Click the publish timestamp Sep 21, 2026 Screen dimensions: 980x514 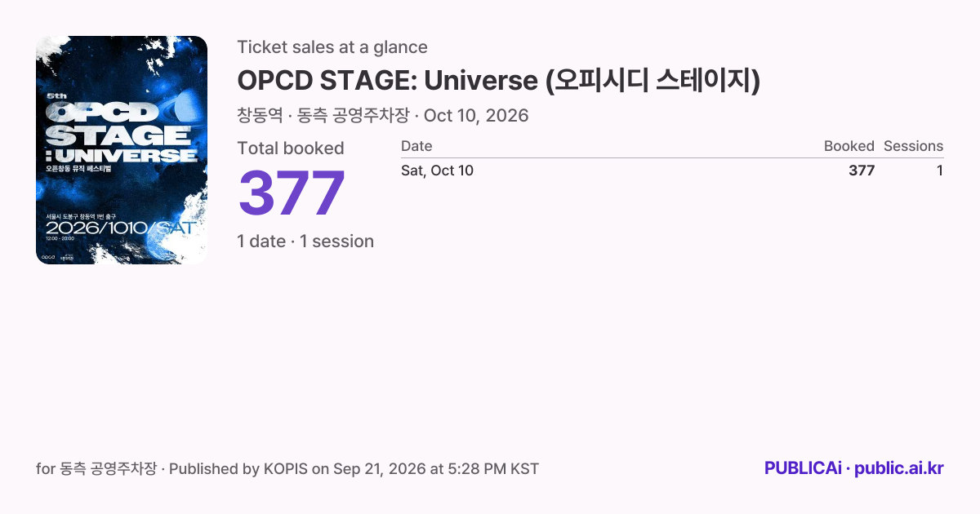(378, 469)
